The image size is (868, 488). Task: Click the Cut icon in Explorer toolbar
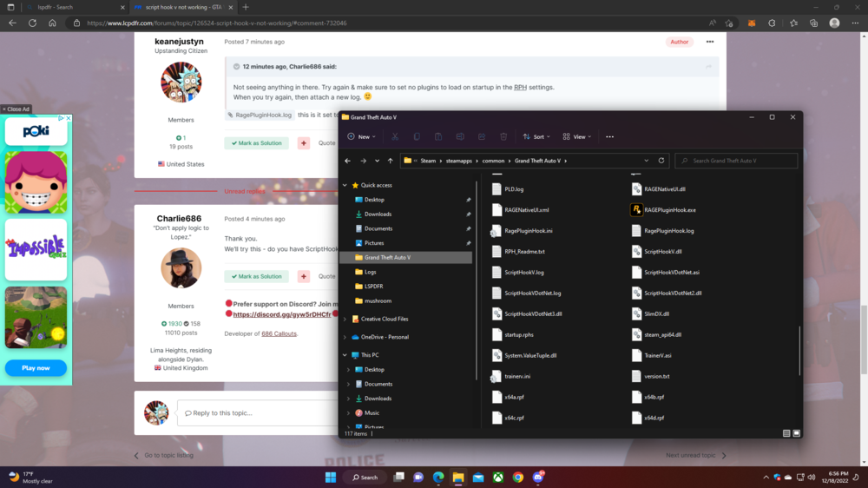[395, 137]
